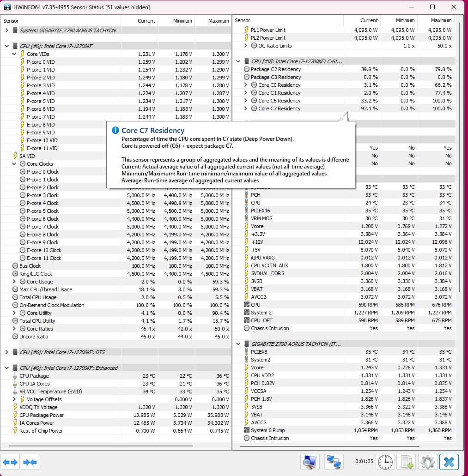Viewport: 468px width, 476px height.
Task: Expand the OC Ratio Limits row
Action: (x=246, y=46)
